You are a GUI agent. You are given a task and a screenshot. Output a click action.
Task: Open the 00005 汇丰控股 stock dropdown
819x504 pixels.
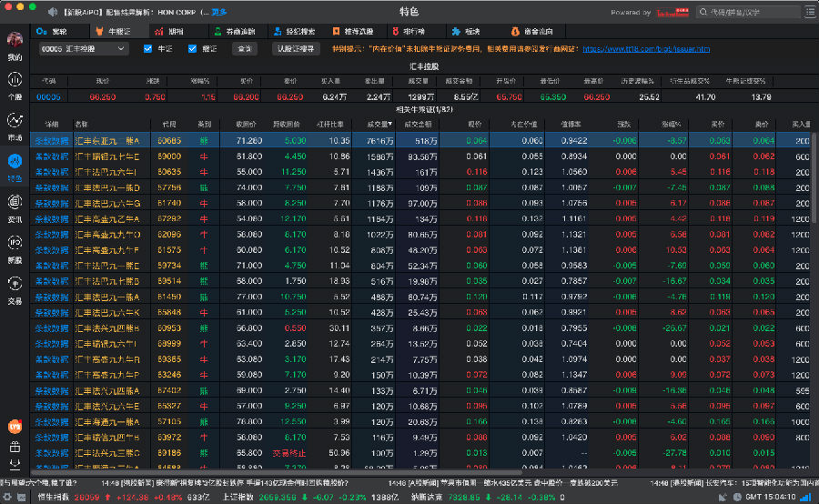click(x=83, y=48)
